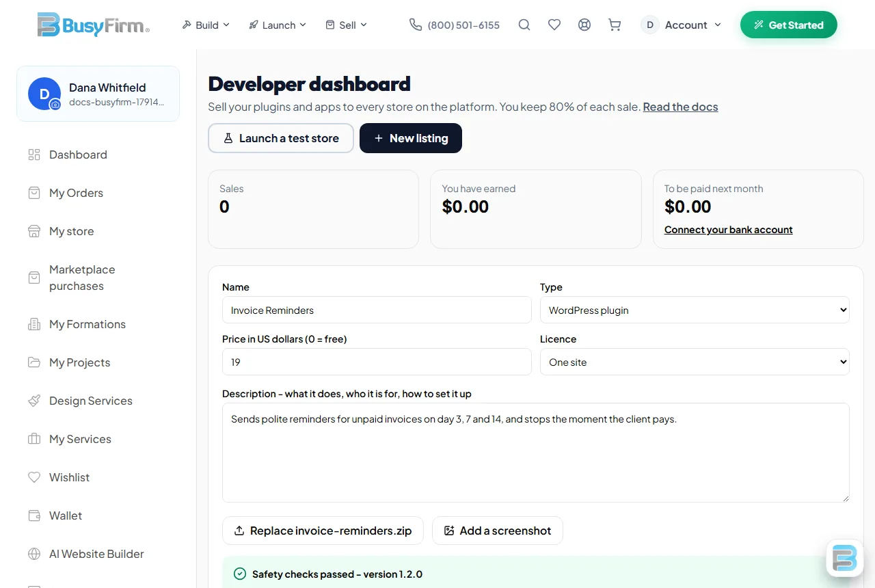Open the wishlist heart icon in header
The image size is (875, 588).
[554, 25]
